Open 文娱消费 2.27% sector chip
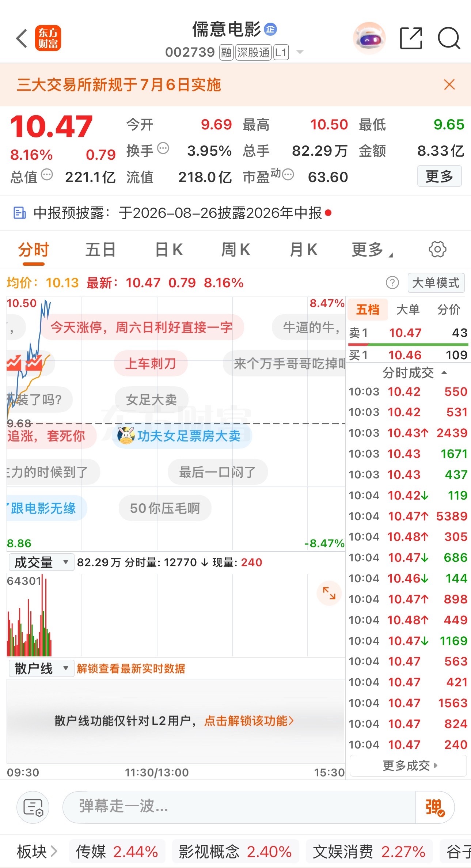Viewport: 471px width, 868px height. [x=369, y=852]
